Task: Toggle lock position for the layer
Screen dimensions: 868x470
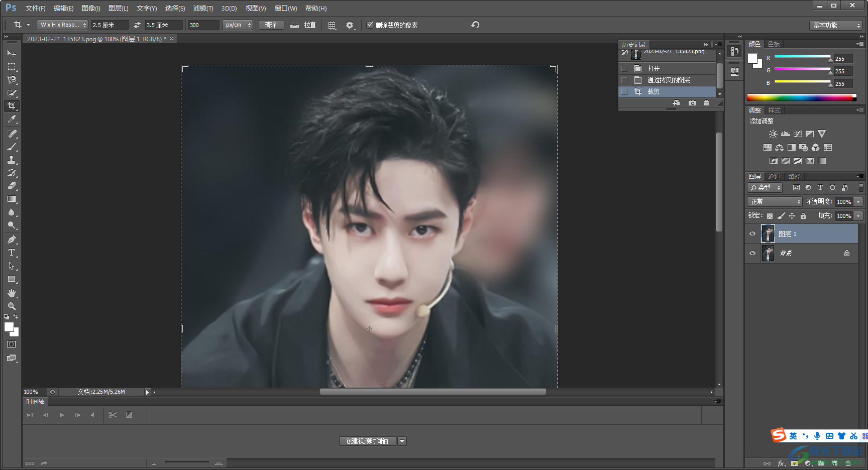Action: 792,216
